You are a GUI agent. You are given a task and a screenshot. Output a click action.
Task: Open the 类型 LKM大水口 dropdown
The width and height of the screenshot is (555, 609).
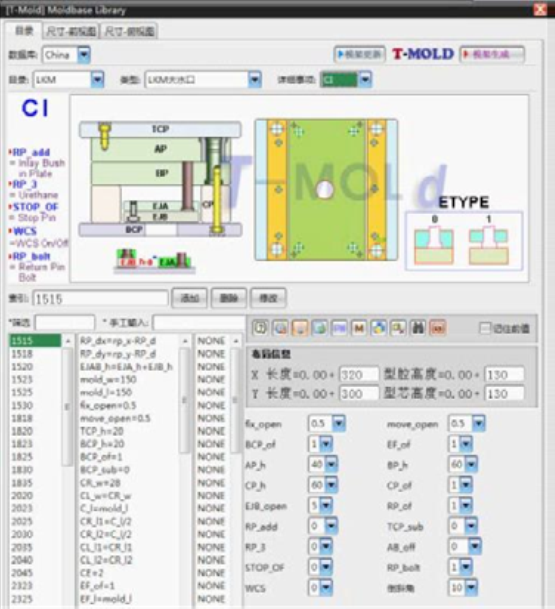click(254, 80)
